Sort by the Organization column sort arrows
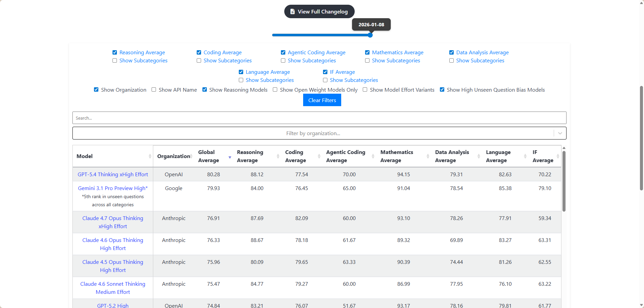Viewport: 644px width, 308px height. [191, 156]
